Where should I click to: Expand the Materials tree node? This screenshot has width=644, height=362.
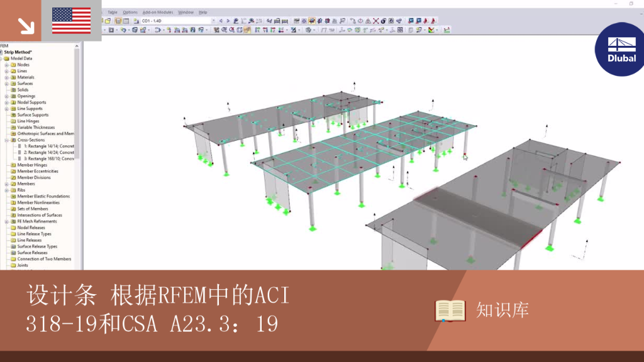tap(6, 77)
